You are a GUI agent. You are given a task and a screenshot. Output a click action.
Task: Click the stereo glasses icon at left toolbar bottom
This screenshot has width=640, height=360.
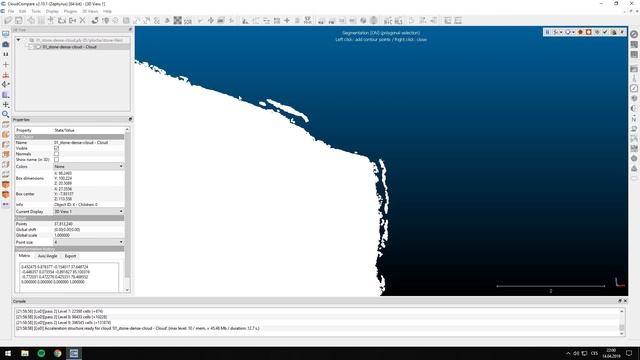(6, 204)
